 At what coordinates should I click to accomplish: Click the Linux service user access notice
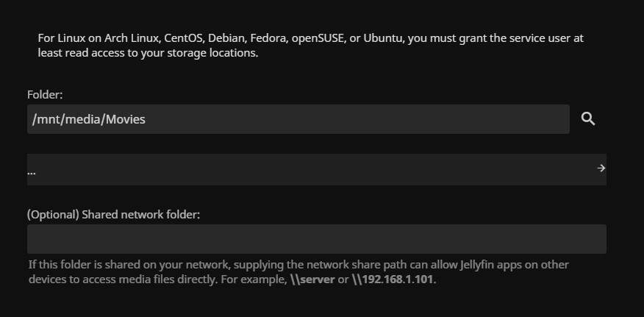pyautogui.click(x=310, y=46)
